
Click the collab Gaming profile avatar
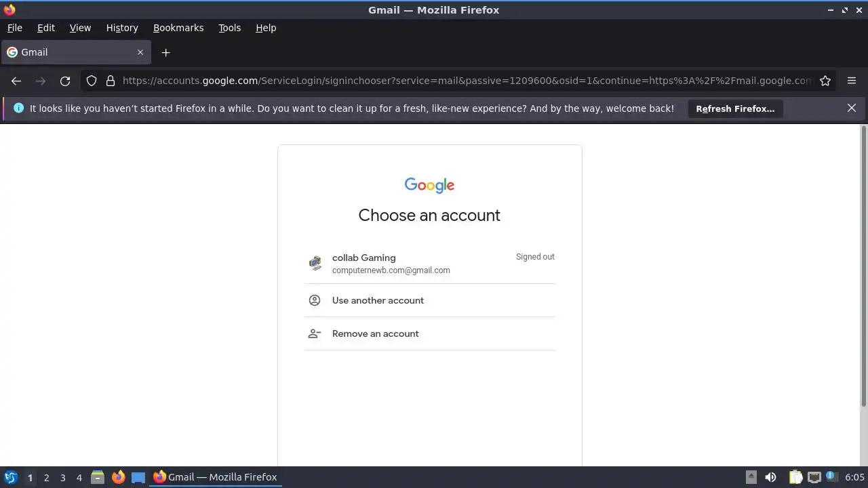(x=315, y=263)
